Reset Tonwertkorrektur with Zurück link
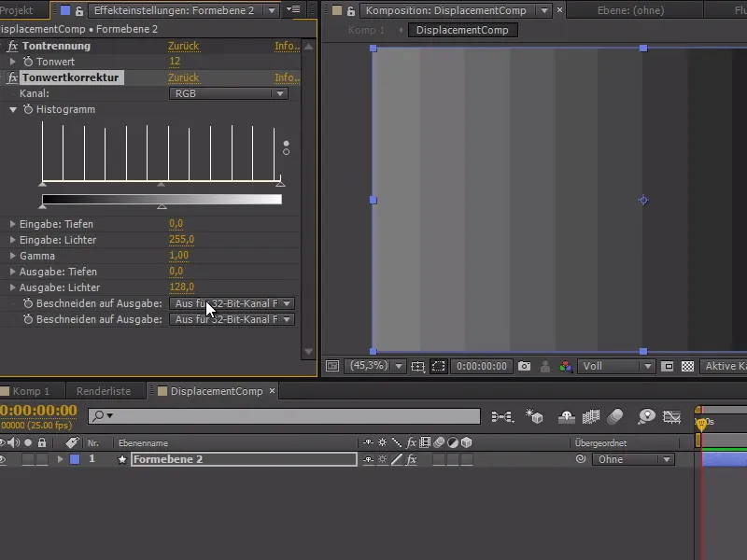747x560 pixels. [183, 77]
